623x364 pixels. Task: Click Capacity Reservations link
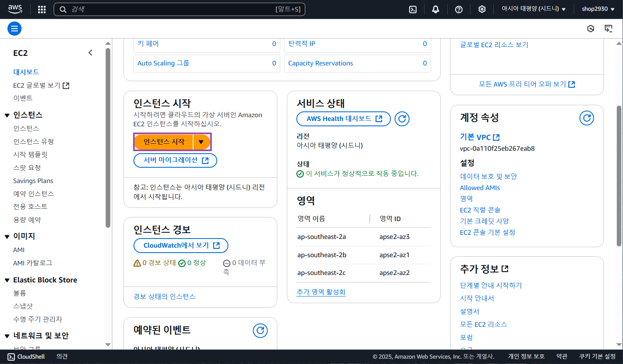tap(320, 63)
